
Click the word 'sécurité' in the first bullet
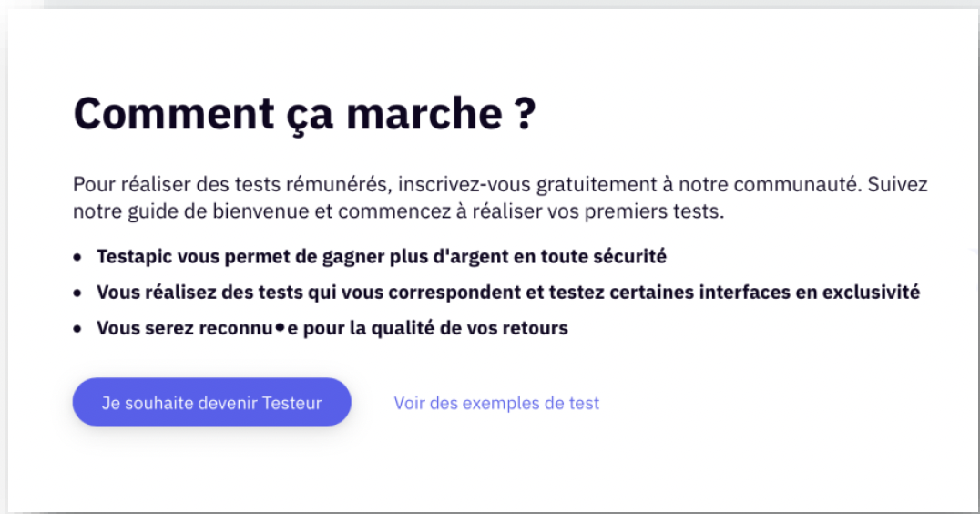coord(632,257)
